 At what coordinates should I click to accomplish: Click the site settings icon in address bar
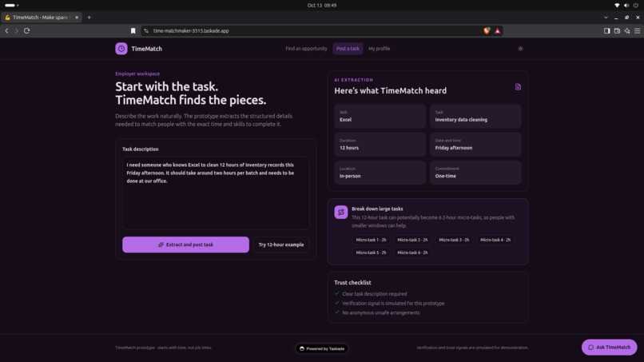pyautogui.click(x=146, y=31)
